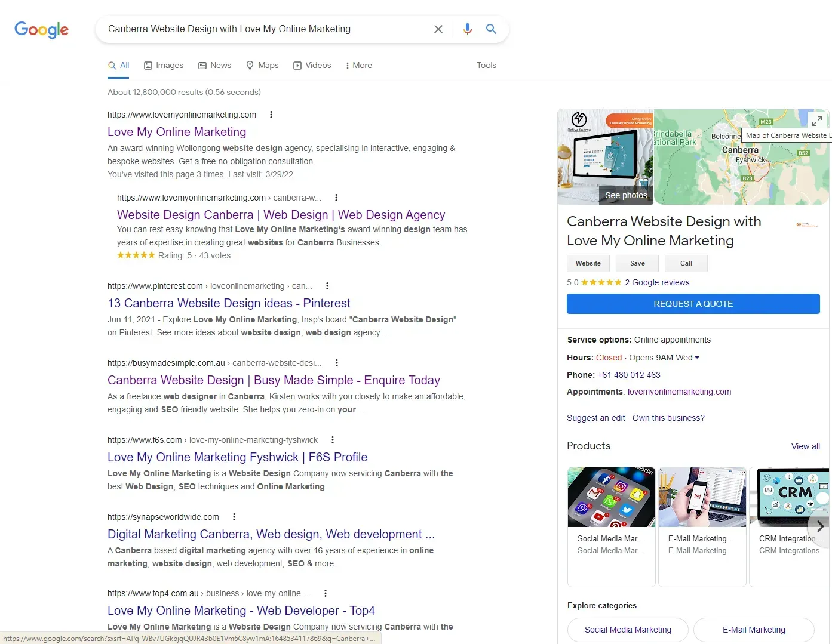Select E-Mail Marketing category chip
This screenshot has height=644, width=832.
point(754,630)
